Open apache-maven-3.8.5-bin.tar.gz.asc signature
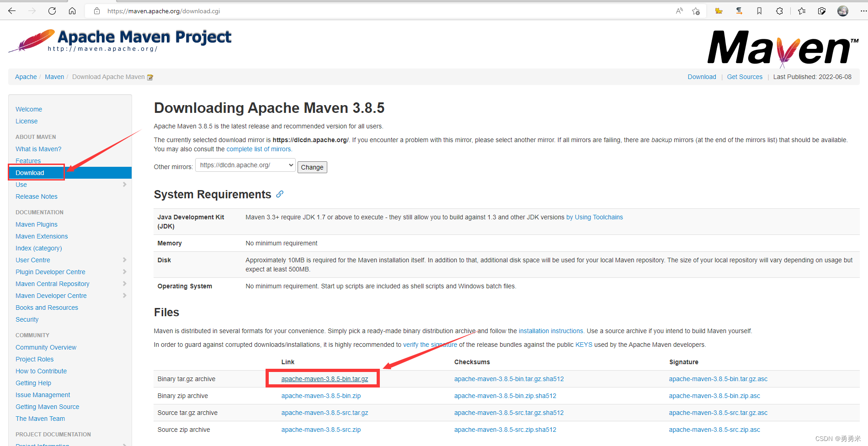Image resolution: width=868 pixels, height=446 pixels. pos(719,379)
